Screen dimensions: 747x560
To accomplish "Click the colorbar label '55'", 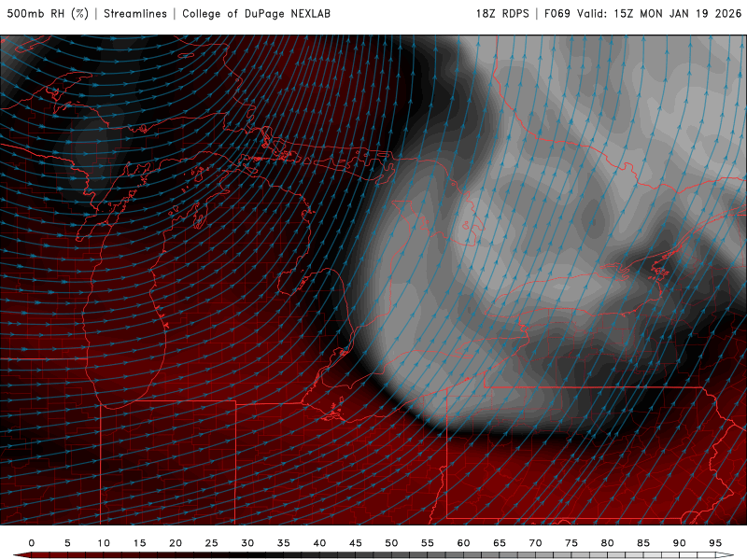I will tap(428, 543).
